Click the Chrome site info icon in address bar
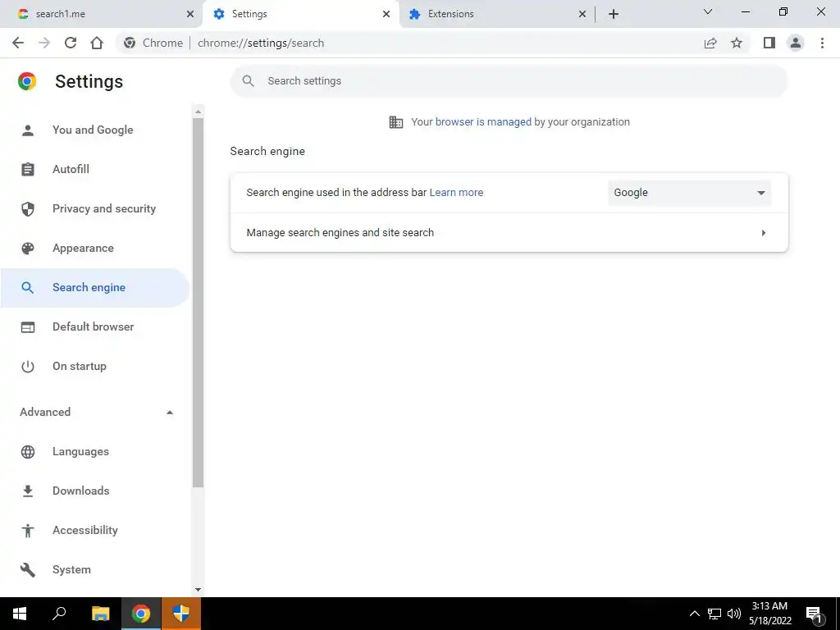This screenshot has height=630, width=840. (x=129, y=43)
